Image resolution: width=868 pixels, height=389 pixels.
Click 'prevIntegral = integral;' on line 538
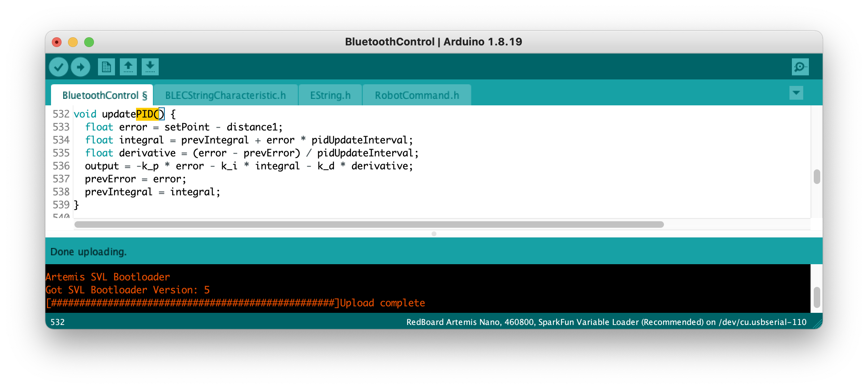coord(153,192)
